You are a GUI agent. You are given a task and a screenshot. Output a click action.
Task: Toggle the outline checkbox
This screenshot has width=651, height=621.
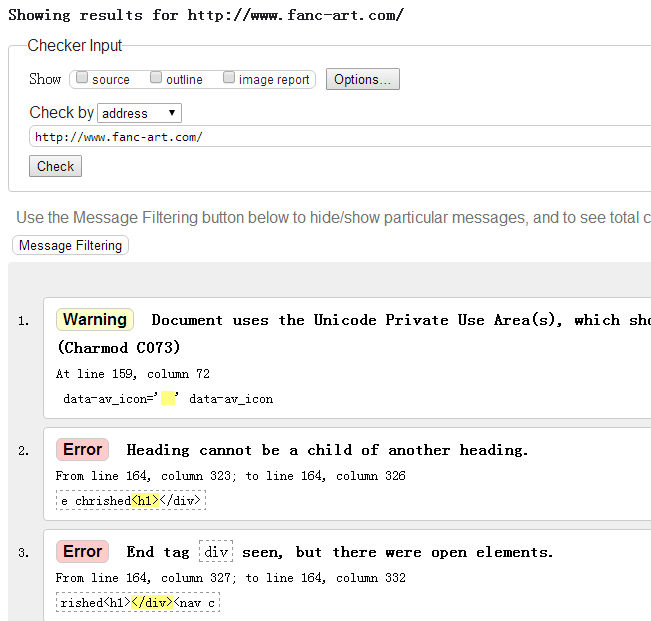[157, 78]
